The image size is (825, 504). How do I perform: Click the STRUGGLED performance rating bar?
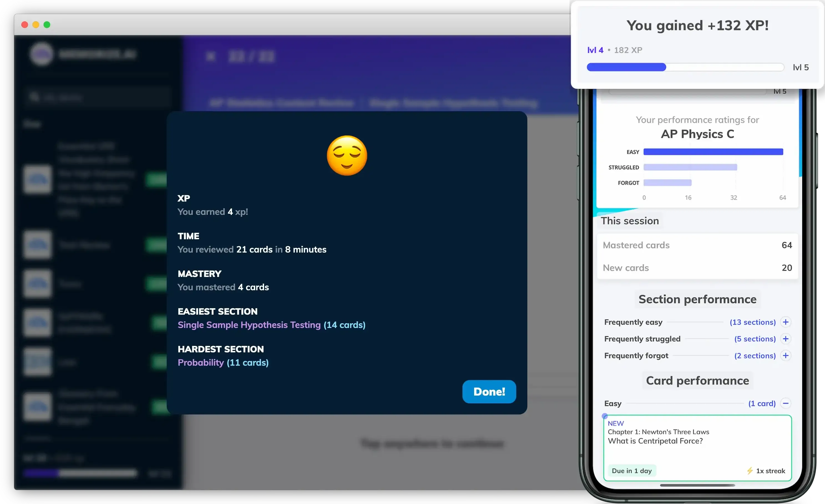(690, 167)
